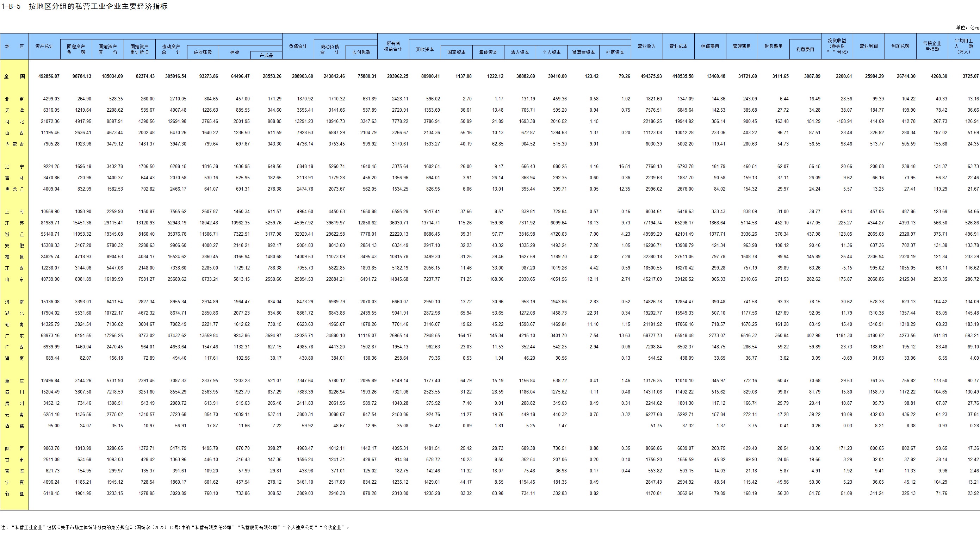Click the 投资收益 column header
This screenshot has width=980, height=533.
coord(837,46)
